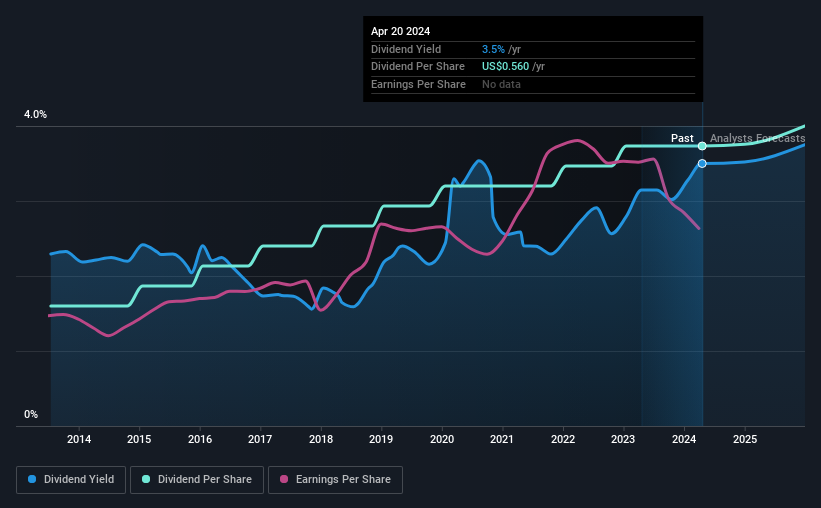This screenshot has width=821, height=508.
Task: Toggle the Dividend Per Share legend button
Action: click(197, 480)
